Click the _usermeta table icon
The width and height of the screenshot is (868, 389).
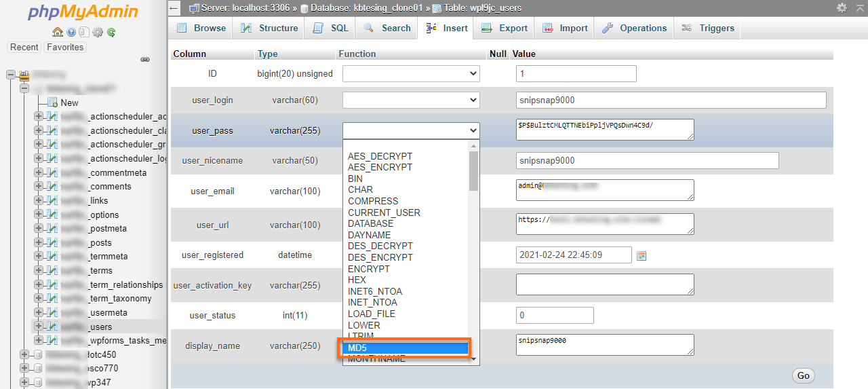tap(52, 313)
